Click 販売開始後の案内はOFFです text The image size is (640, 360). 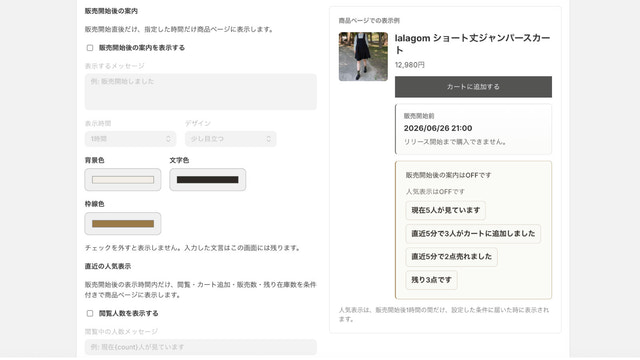pos(448,175)
